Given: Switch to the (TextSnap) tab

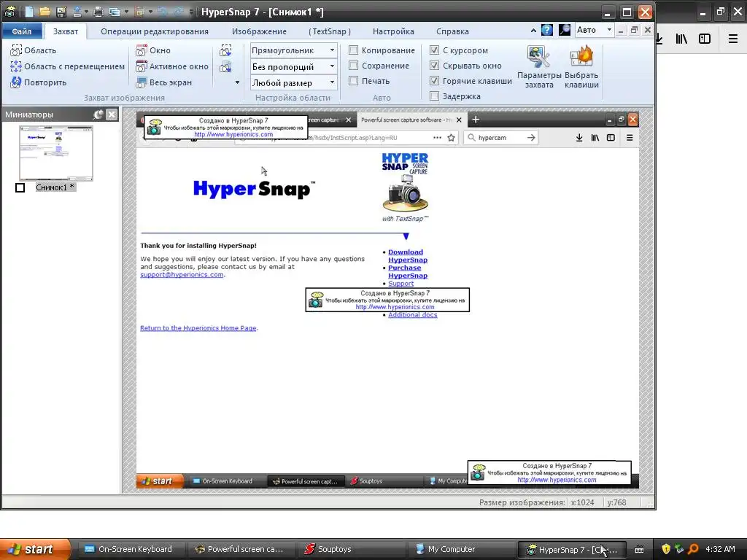Looking at the screenshot, I should [x=330, y=31].
